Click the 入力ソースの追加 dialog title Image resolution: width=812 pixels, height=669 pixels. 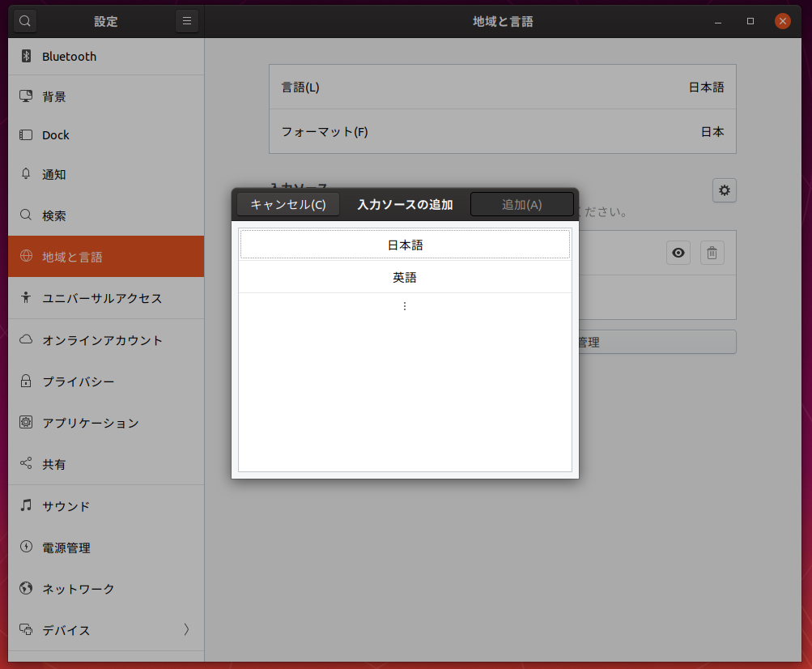[x=405, y=204]
